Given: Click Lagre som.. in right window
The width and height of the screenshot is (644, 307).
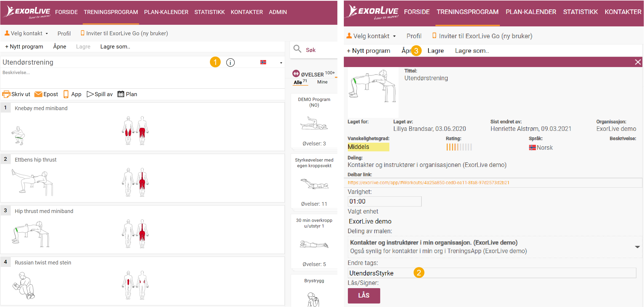Looking at the screenshot, I should pyautogui.click(x=472, y=51).
